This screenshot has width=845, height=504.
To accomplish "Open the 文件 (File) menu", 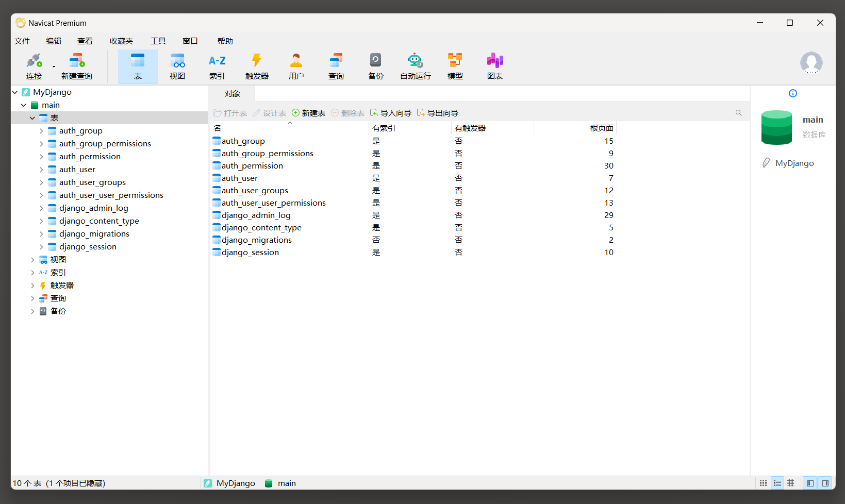I will (22, 41).
